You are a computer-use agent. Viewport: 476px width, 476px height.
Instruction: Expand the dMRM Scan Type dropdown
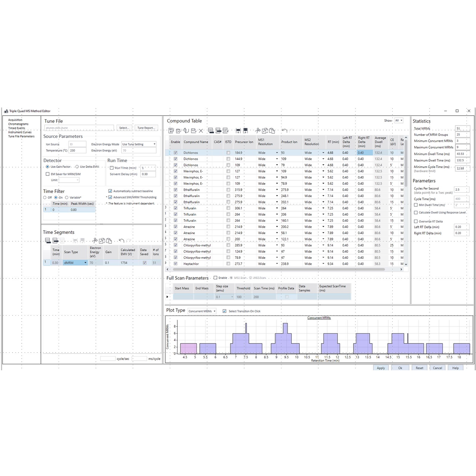pyautogui.click(x=85, y=263)
